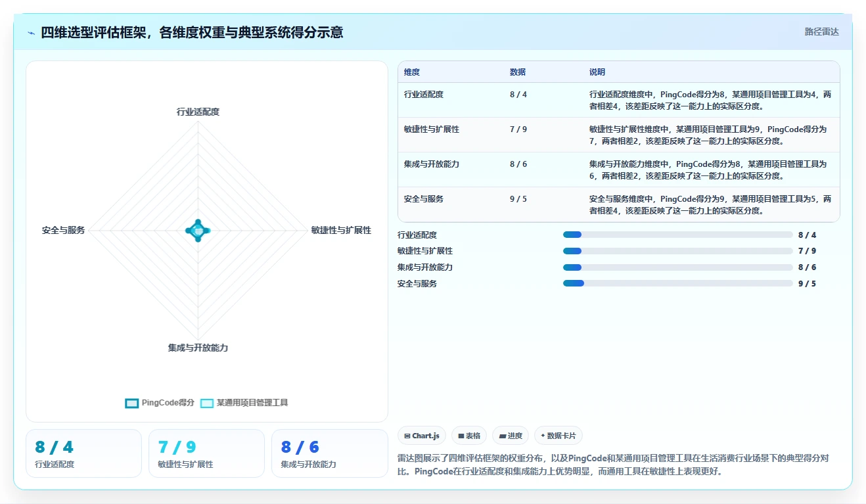This screenshot has height=504, width=866.
Task: Click the 说明 column header
Action: (597, 72)
